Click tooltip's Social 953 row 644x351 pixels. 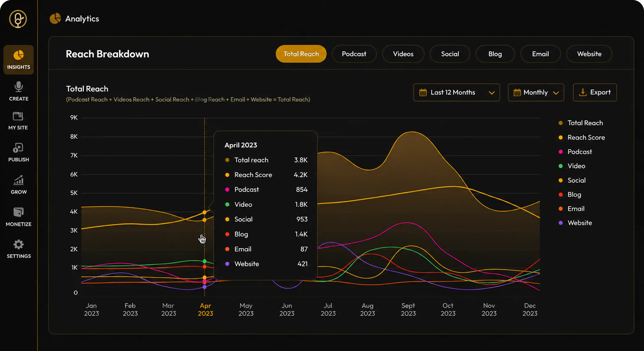click(266, 219)
